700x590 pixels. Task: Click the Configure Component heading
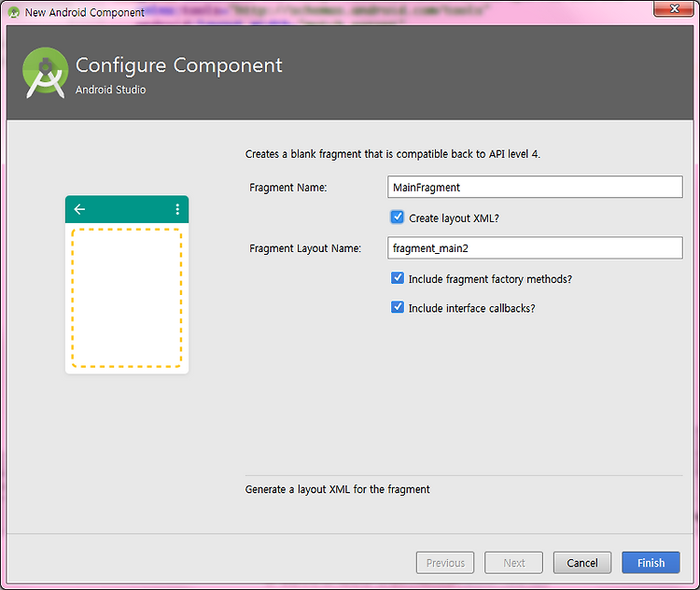pos(178,65)
